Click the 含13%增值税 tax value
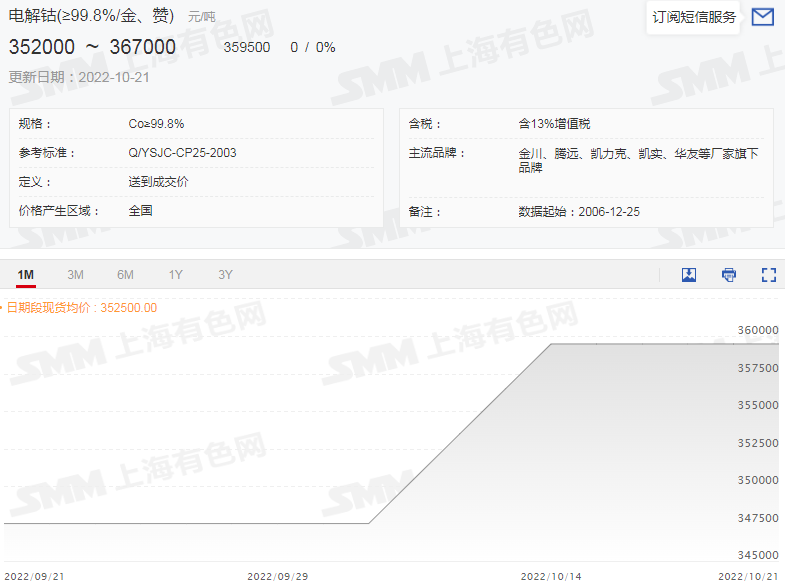785x587 pixels. pos(554,124)
